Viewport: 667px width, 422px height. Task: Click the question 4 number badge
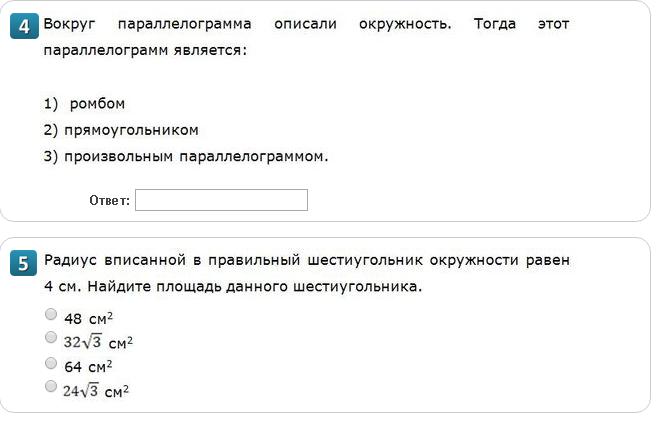pyautogui.click(x=24, y=27)
